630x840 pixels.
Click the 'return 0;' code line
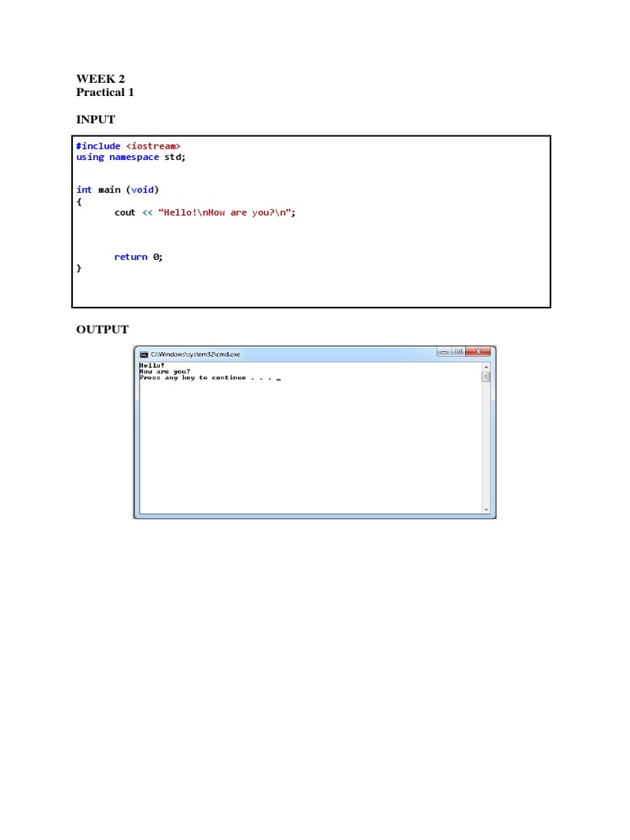coord(138,257)
